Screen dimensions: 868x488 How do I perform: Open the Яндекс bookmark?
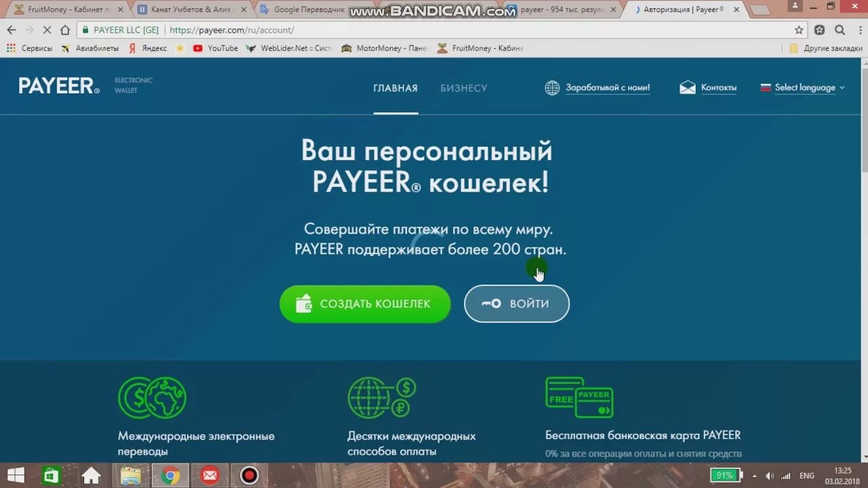[x=148, y=48]
